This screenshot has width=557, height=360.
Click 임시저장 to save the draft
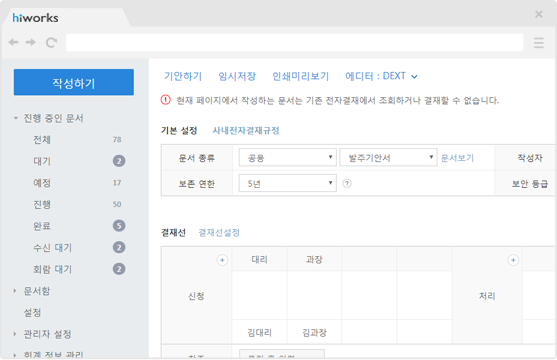[237, 76]
